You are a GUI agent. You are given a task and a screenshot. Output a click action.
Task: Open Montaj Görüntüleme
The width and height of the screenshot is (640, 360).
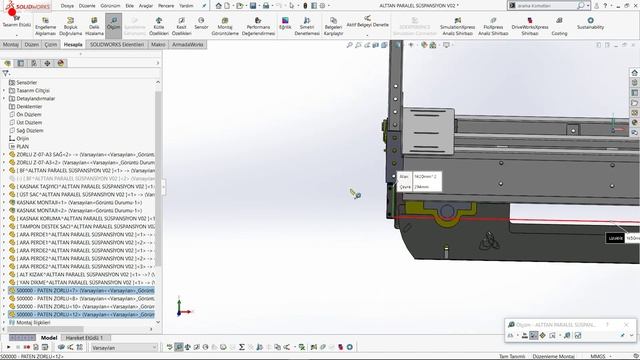click(225, 26)
